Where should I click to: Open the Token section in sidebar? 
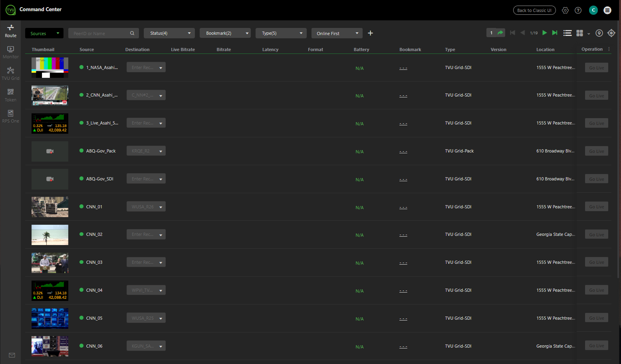pos(10,95)
